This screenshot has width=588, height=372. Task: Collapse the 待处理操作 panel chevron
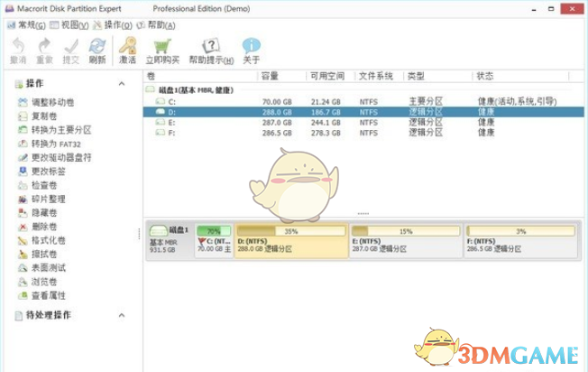(122, 315)
